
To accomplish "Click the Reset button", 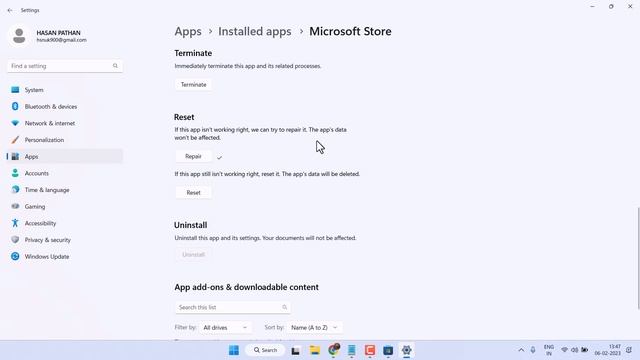I will click(x=193, y=193).
